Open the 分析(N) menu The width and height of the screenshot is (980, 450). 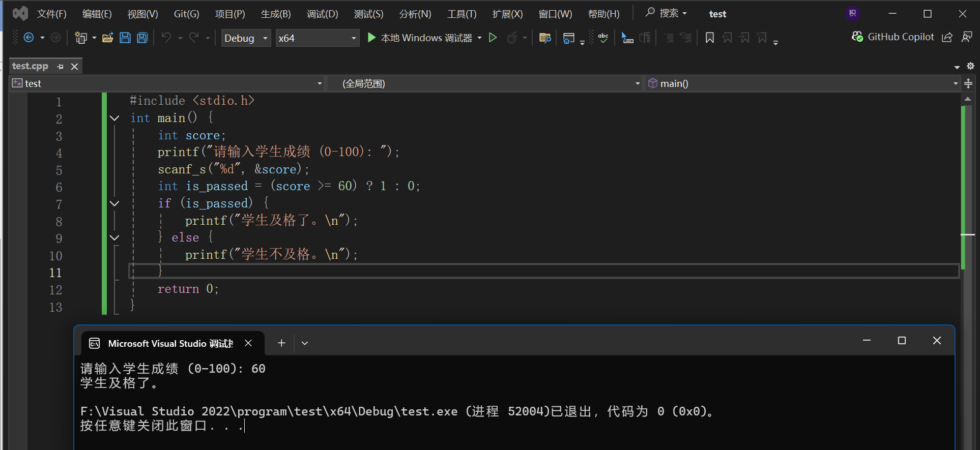pyautogui.click(x=415, y=14)
